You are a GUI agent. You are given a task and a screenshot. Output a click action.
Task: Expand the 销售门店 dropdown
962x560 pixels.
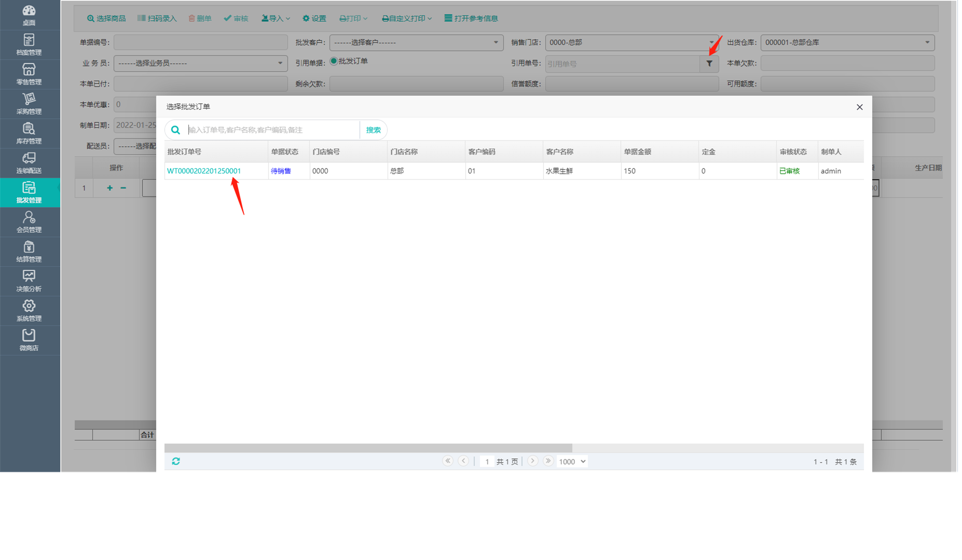coord(631,43)
